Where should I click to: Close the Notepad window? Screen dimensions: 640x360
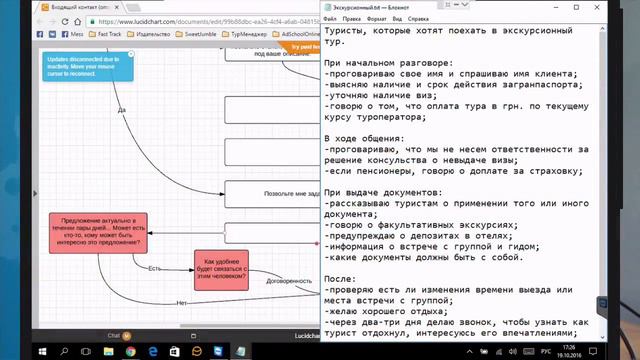tap(597, 7)
